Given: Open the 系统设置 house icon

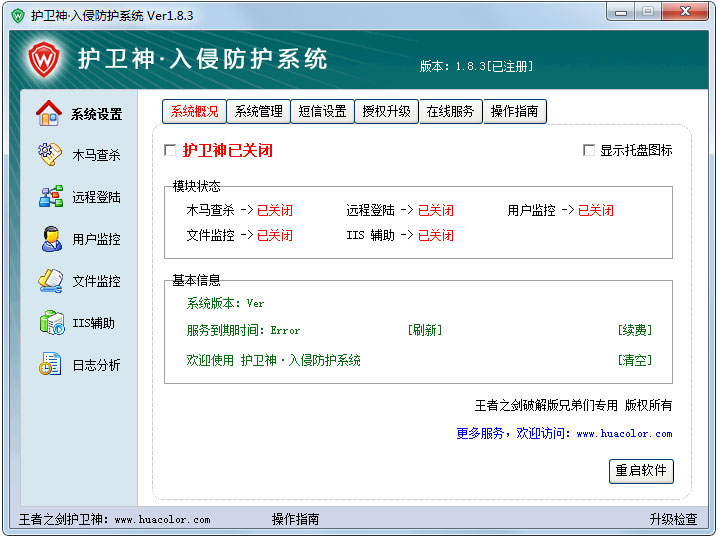Looking at the screenshot, I should click(x=49, y=113).
